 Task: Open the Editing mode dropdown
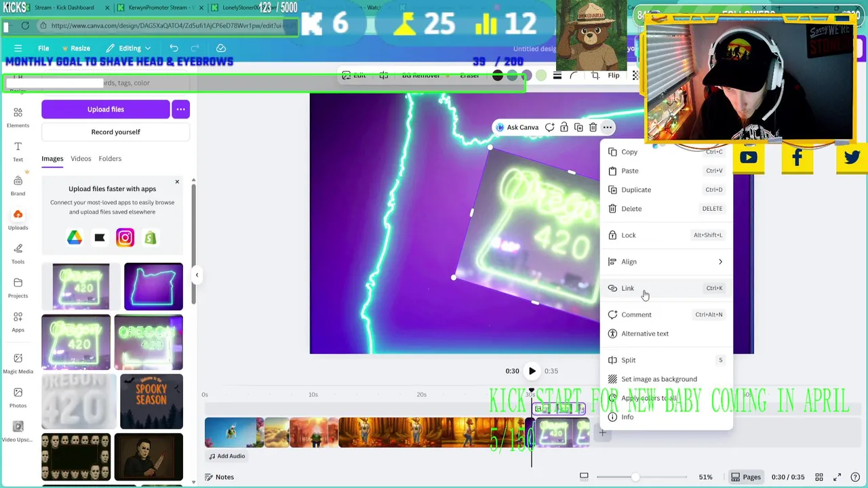click(129, 48)
